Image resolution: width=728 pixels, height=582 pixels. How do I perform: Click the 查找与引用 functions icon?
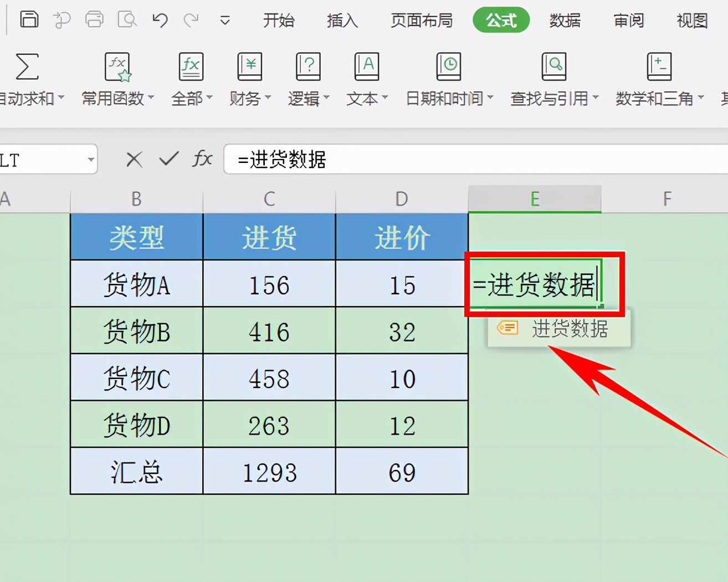pyautogui.click(x=553, y=67)
